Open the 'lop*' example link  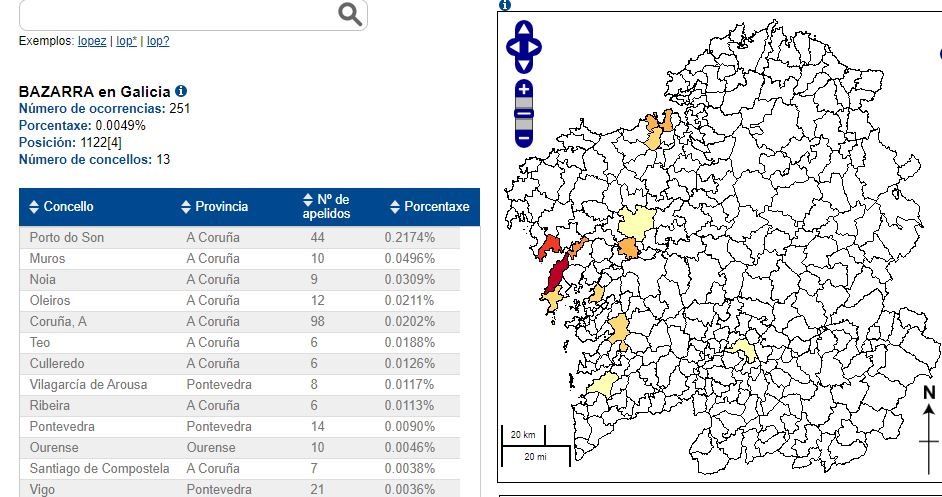tap(126, 41)
